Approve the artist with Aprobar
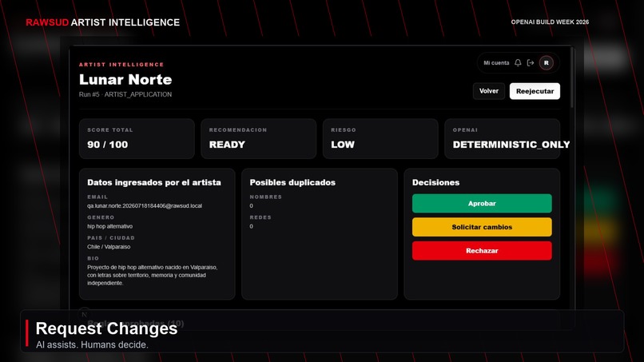This screenshot has width=644, height=362. pyautogui.click(x=482, y=204)
